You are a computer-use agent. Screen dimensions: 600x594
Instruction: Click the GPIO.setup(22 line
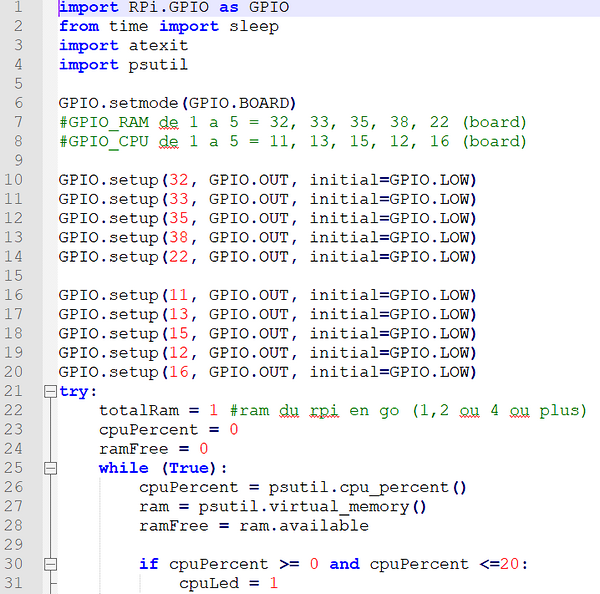pos(267,257)
